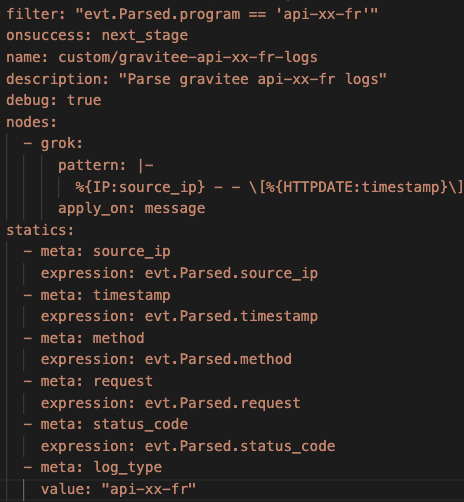This screenshot has height=502, width=464.
Task: Click the pattern key line
Action: click(106, 165)
